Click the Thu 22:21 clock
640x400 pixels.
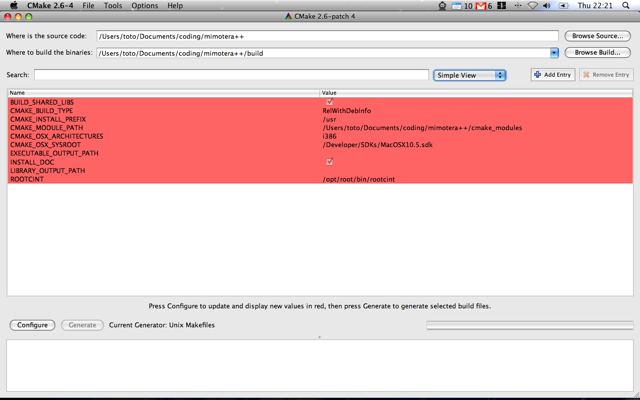click(595, 6)
